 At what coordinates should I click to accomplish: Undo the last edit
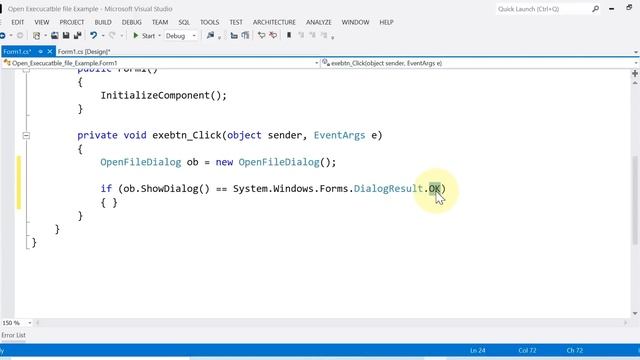[93, 36]
